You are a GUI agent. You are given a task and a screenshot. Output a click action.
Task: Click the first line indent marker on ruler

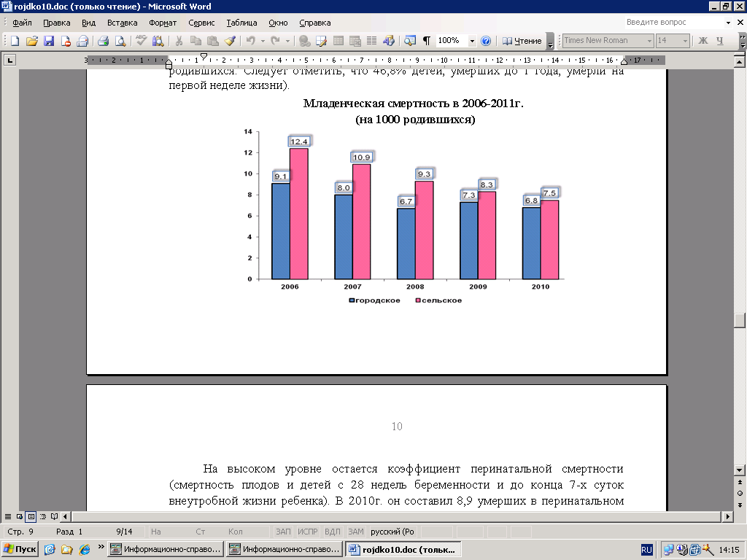(204, 57)
